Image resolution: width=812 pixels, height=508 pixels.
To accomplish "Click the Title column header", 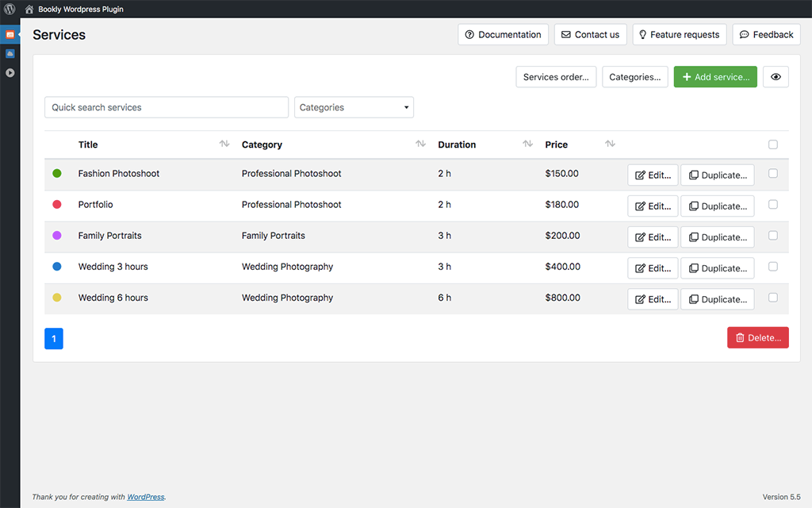I will (88, 144).
